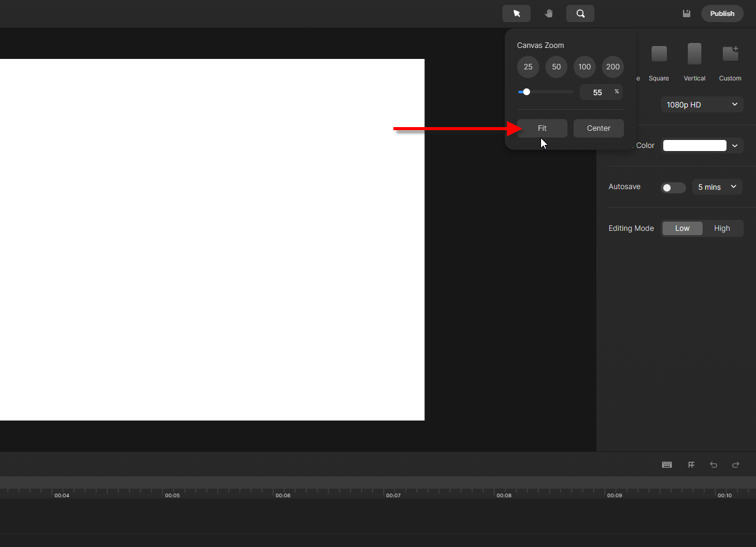Click the Publish button
The image size is (756, 547).
click(x=722, y=14)
